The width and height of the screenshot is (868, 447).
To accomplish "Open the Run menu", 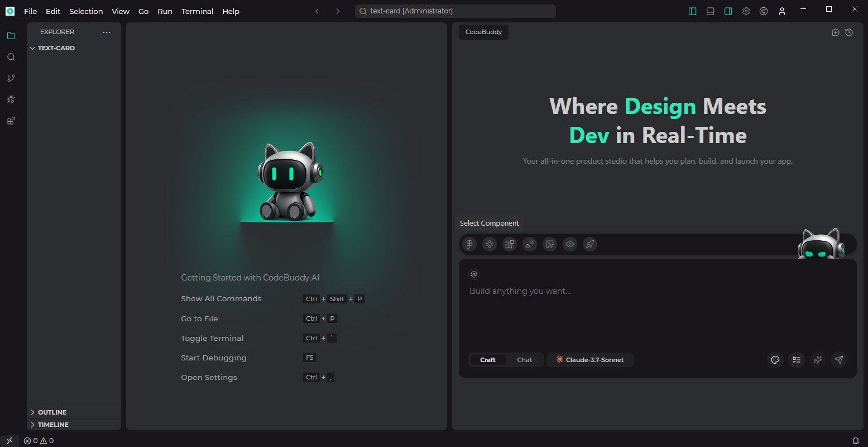I will tap(165, 11).
